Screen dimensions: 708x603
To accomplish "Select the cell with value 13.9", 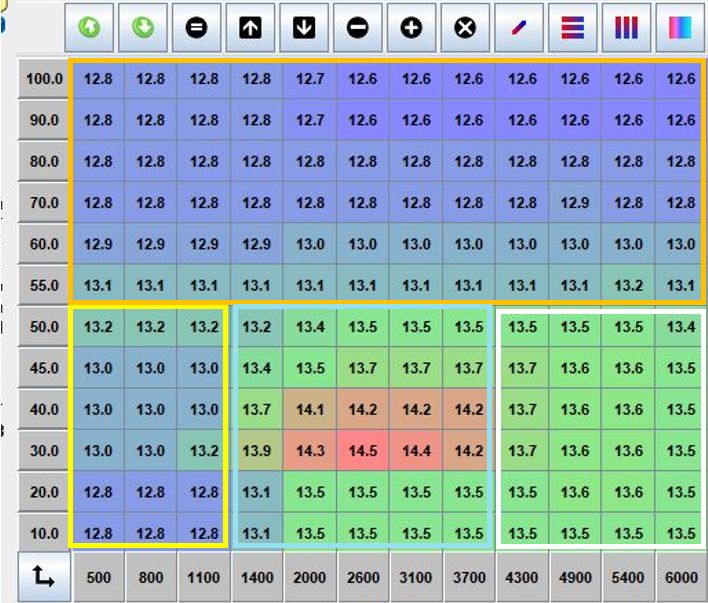I will pyautogui.click(x=257, y=450).
